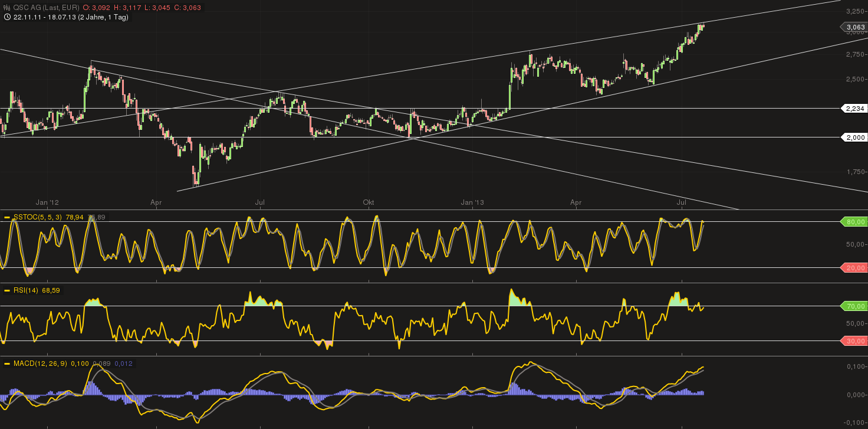Click the RSI value 68,59

click(x=51, y=290)
